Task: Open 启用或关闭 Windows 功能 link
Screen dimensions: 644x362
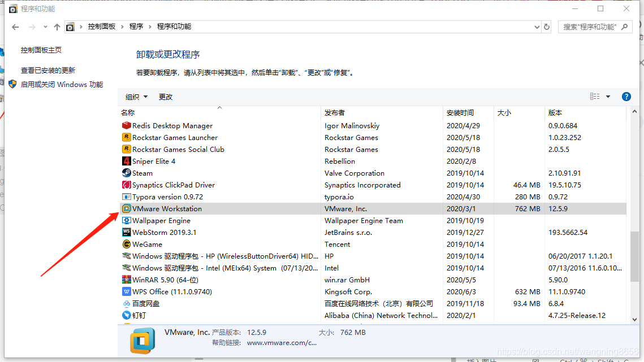Action: 62,85
